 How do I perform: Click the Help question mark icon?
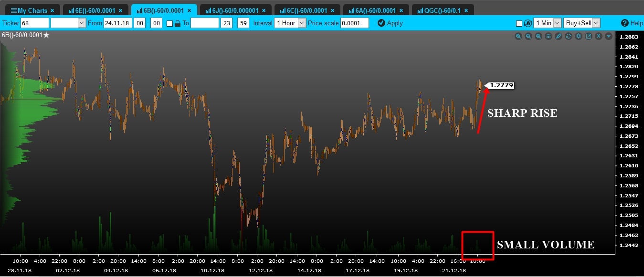[625, 23]
